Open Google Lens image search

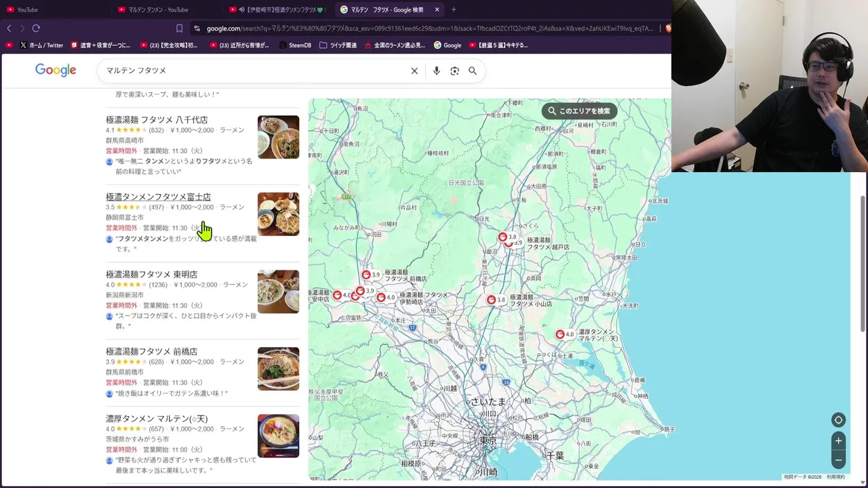tap(454, 70)
